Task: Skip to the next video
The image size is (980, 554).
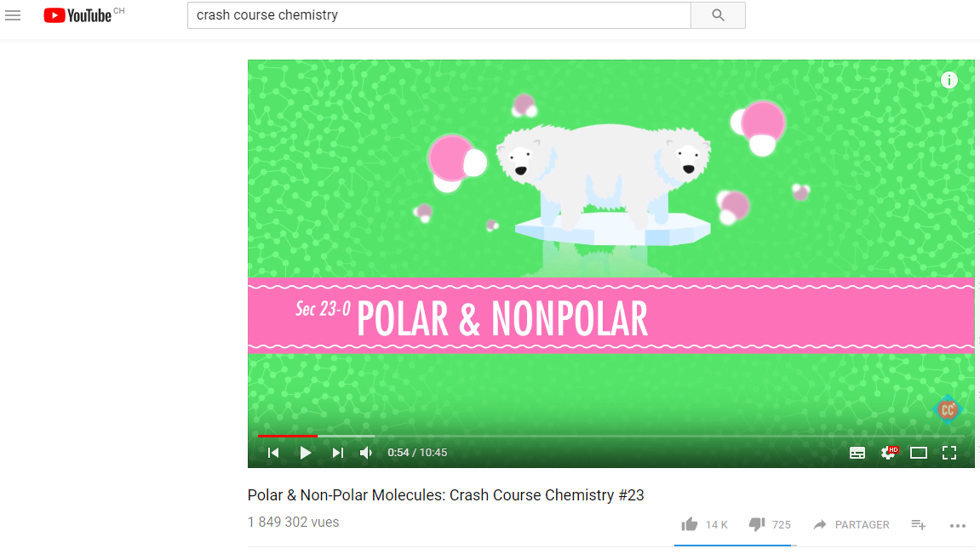Action: [337, 453]
